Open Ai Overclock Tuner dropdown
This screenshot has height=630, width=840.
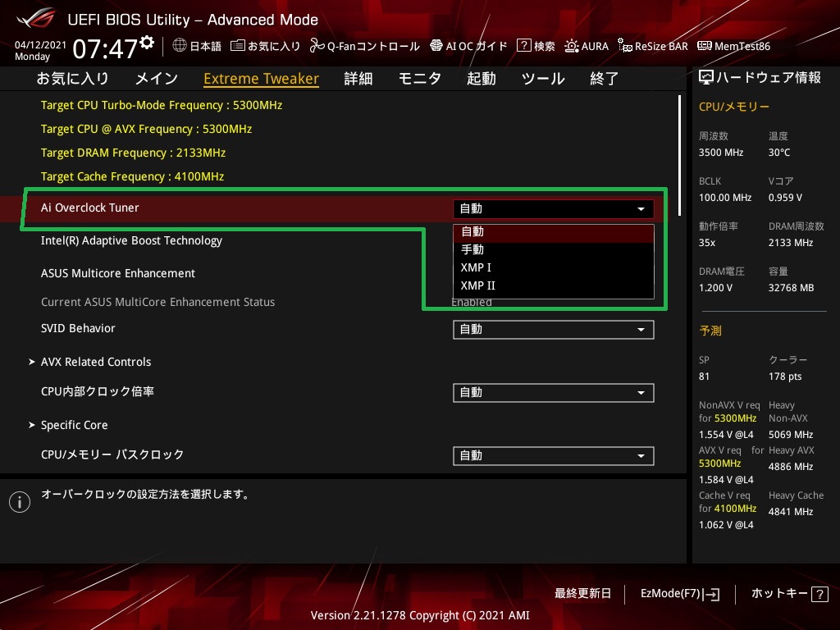[x=554, y=209]
